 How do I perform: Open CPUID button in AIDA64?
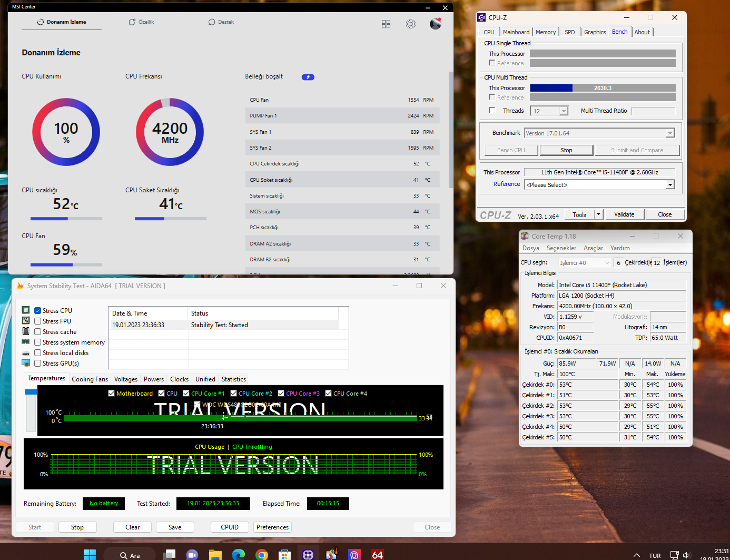pos(230,527)
